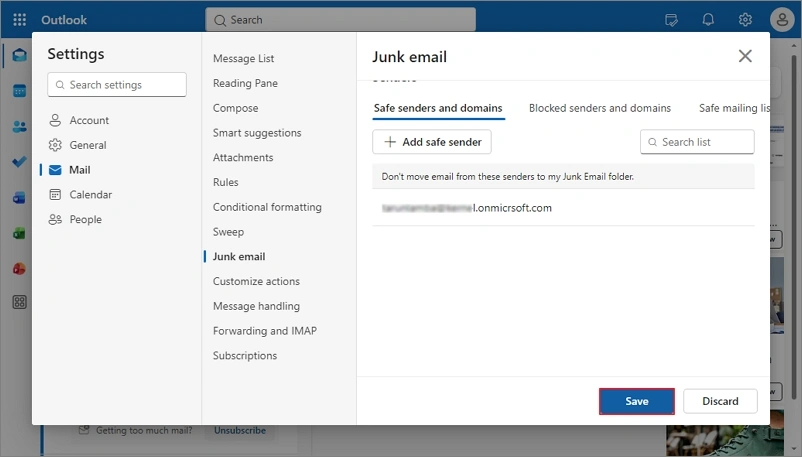Open Subscriptions settings
Screen dimensions: 802x457
pos(244,355)
